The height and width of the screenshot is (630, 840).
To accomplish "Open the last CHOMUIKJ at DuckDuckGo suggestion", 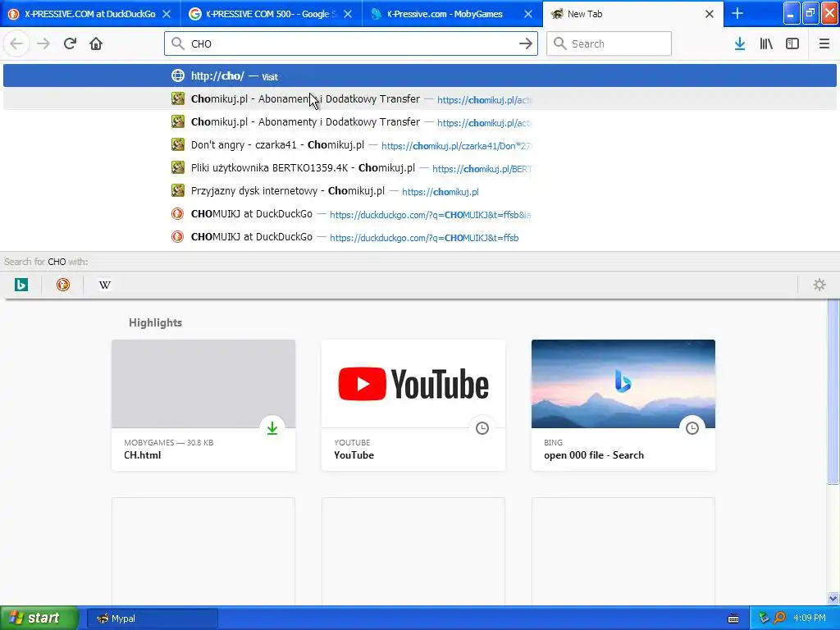I will [x=420, y=237].
